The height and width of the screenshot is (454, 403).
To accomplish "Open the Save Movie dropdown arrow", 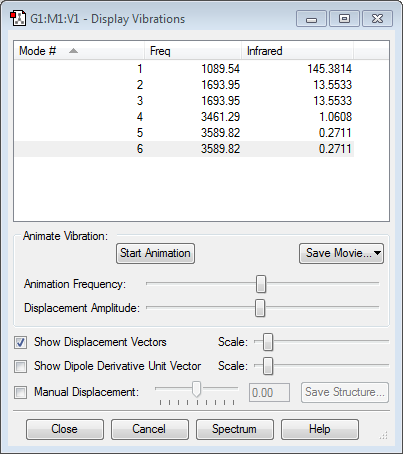I will [x=377, y=253].
